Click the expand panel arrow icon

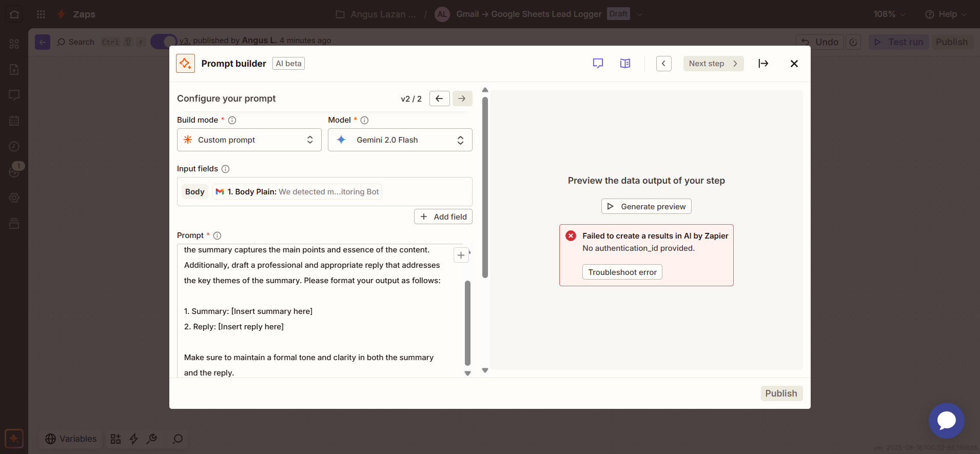pyautogui.click(x=763, y=64)
